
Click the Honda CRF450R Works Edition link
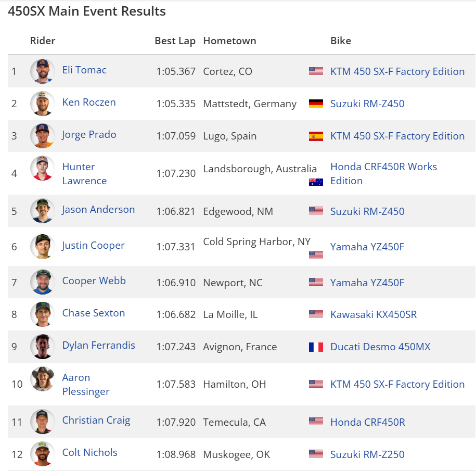(383, 174)
